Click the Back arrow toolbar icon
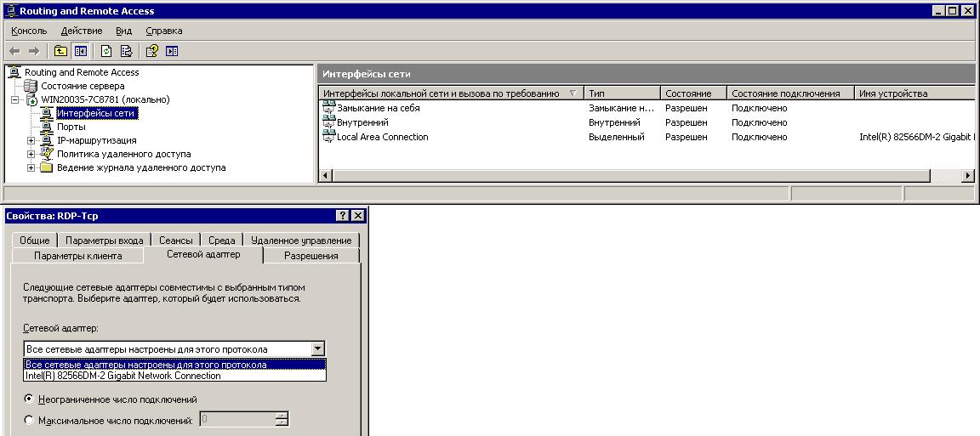The height and width of the screenshot is (436, 980). 15,51
